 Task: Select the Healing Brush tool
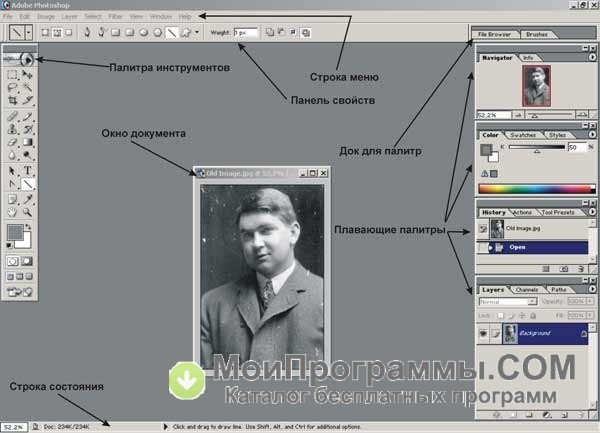(12, 116)
